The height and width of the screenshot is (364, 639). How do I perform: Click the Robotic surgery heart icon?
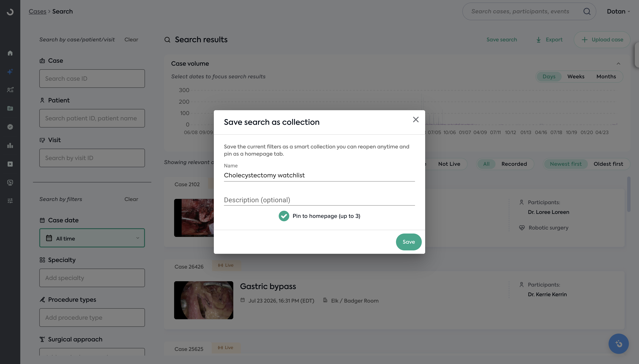point(522,228)
